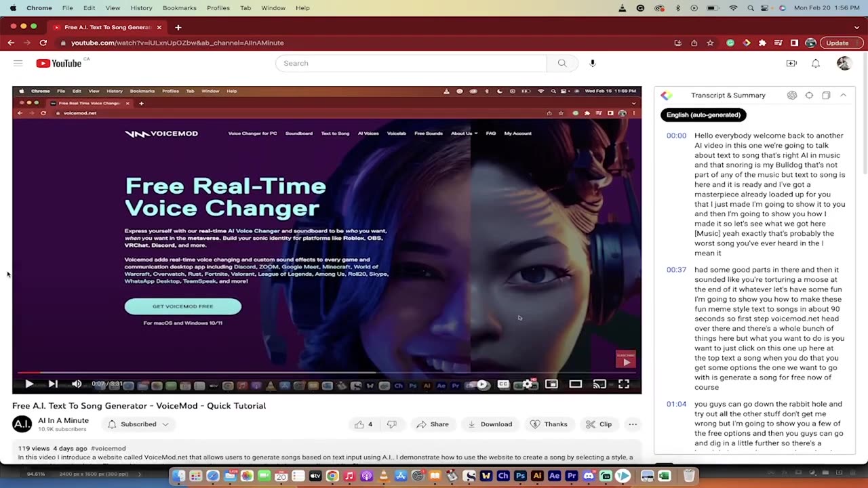
Task: Click the search magnifier button
Action: pos(562,63)
